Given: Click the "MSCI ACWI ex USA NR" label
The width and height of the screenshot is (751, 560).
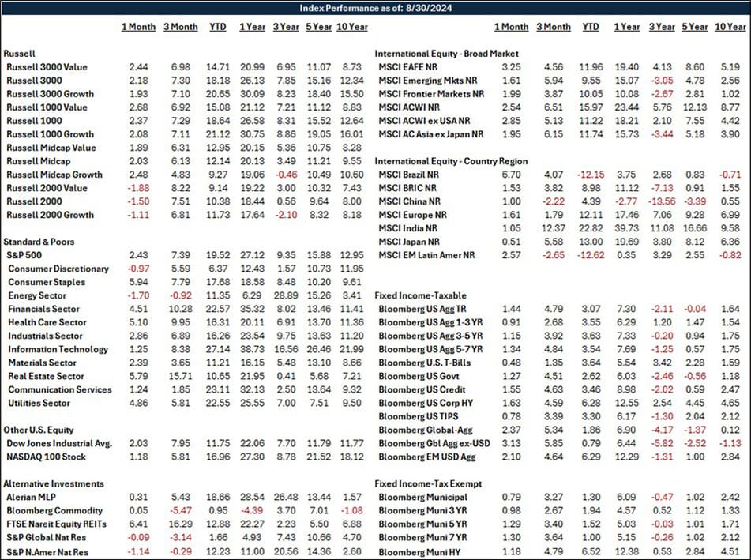Looking at the screenshot, I should [424, 121].
